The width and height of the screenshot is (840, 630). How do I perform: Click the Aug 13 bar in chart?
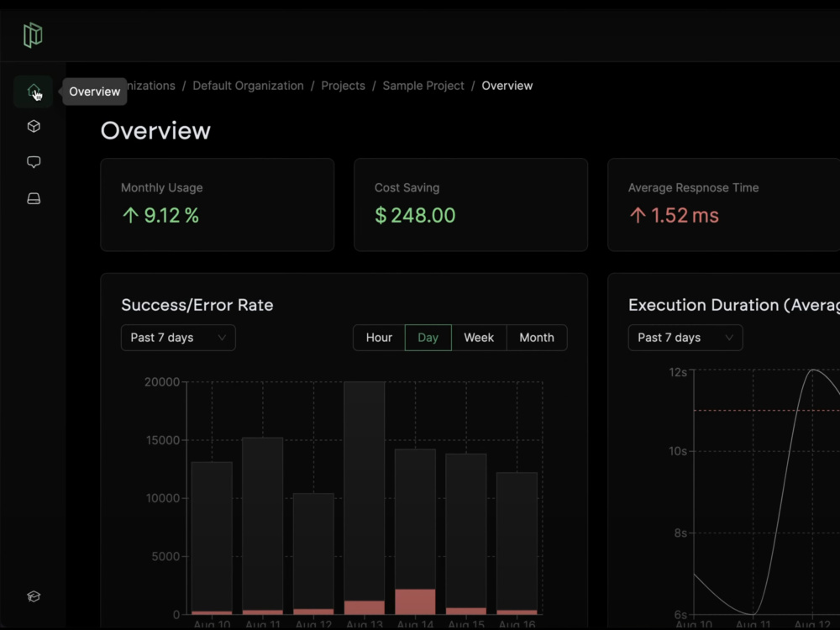[365, 497]
